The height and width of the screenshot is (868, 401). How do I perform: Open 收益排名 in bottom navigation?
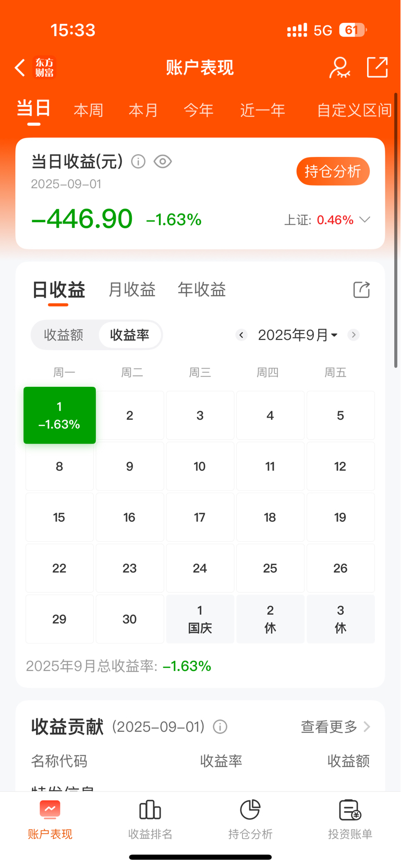point(150,820)
